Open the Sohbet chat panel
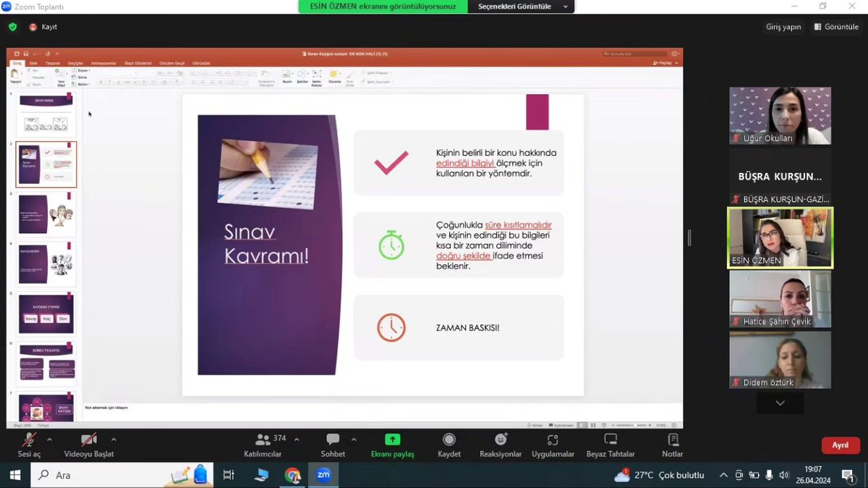Viewport: 868px width, 488px height. (333, 445)
